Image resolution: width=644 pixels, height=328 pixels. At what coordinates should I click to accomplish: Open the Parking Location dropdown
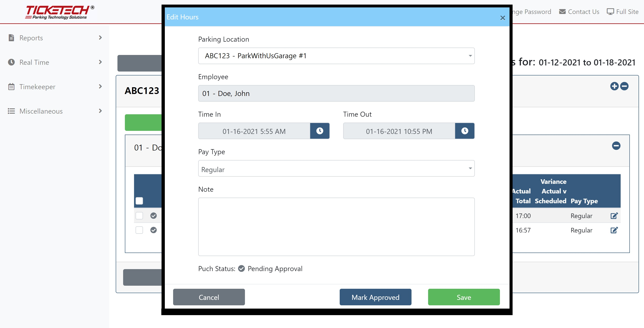336,56
